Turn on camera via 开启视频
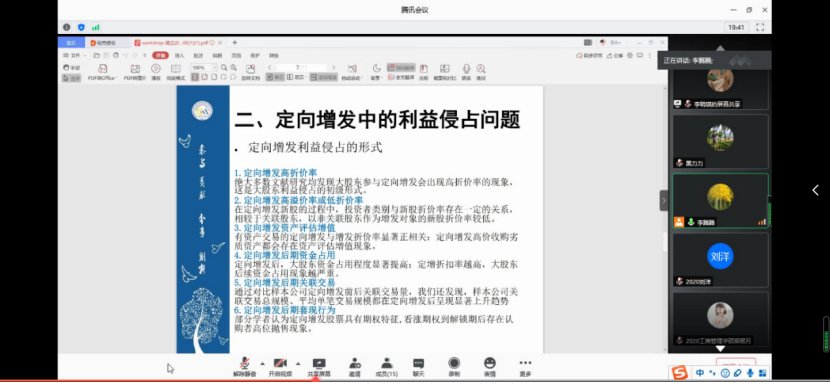Image resolution: width=830 pixels, height=383 pixels. (x=280, y=367)
